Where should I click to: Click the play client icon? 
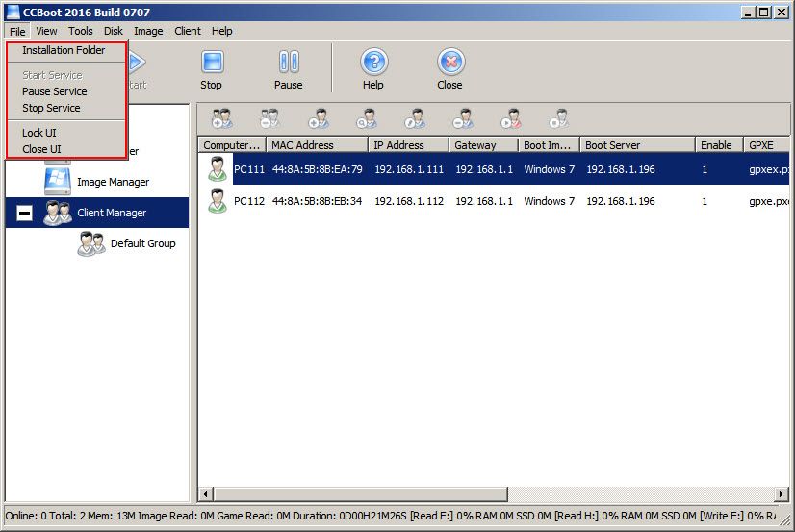click(x=511, y=118)
